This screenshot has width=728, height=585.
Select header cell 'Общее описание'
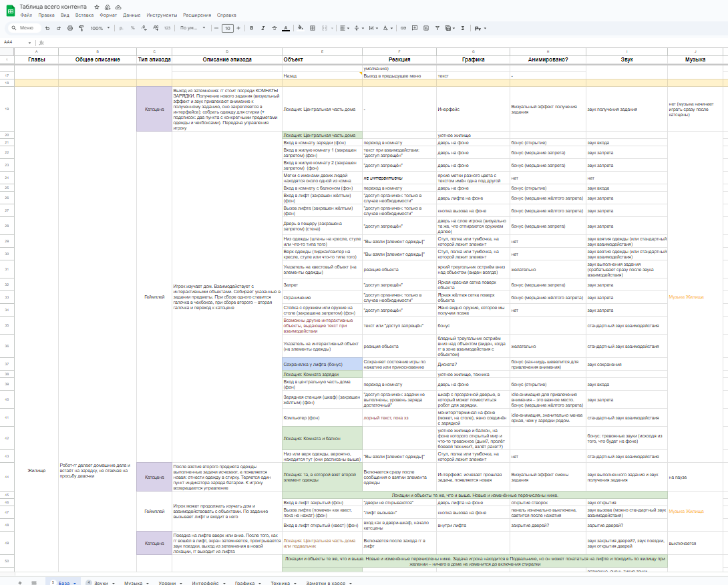coord(98,59)
